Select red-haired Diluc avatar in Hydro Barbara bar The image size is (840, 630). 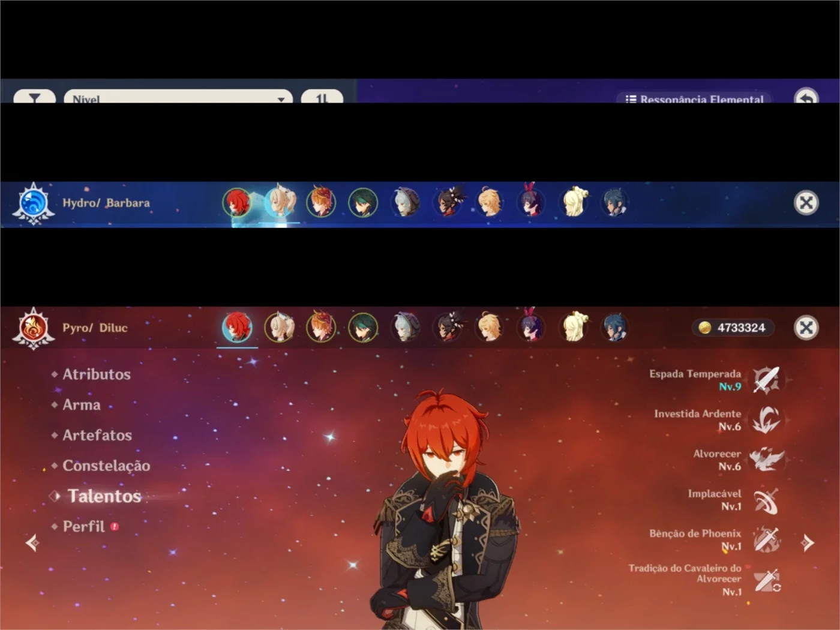237,202
